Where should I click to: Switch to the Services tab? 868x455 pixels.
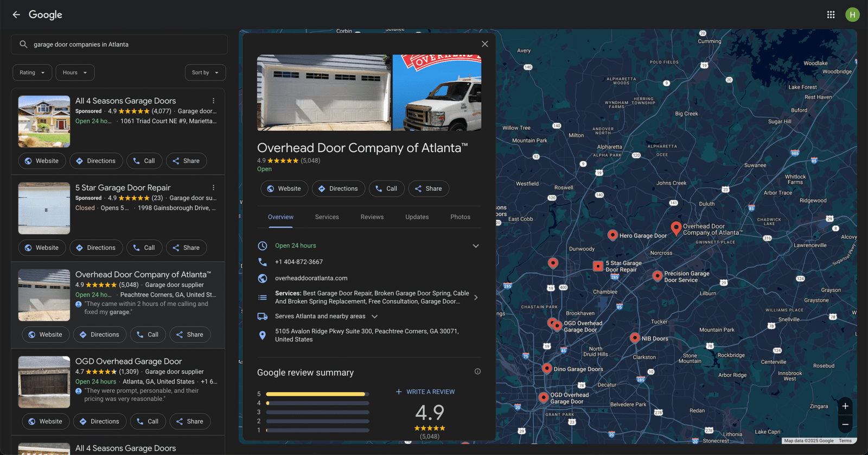coord(327,217)
